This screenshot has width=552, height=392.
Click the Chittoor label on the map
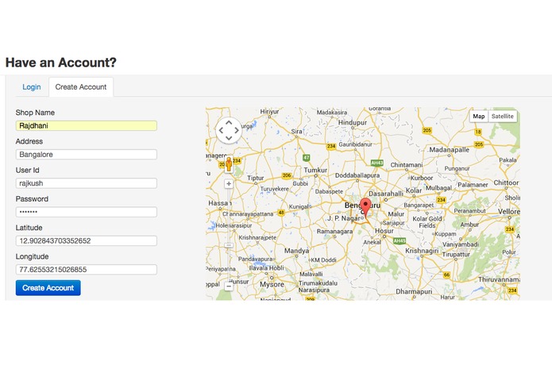coord(506,183)
